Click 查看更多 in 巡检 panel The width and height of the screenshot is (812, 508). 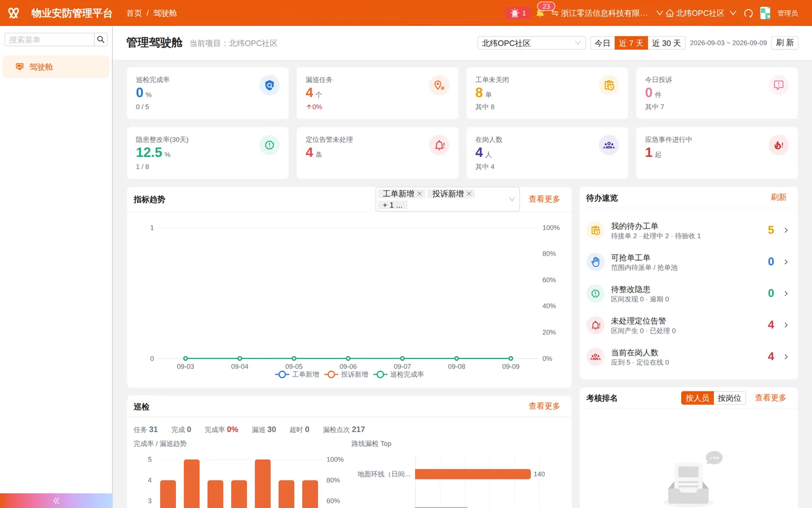click(544, 406)
